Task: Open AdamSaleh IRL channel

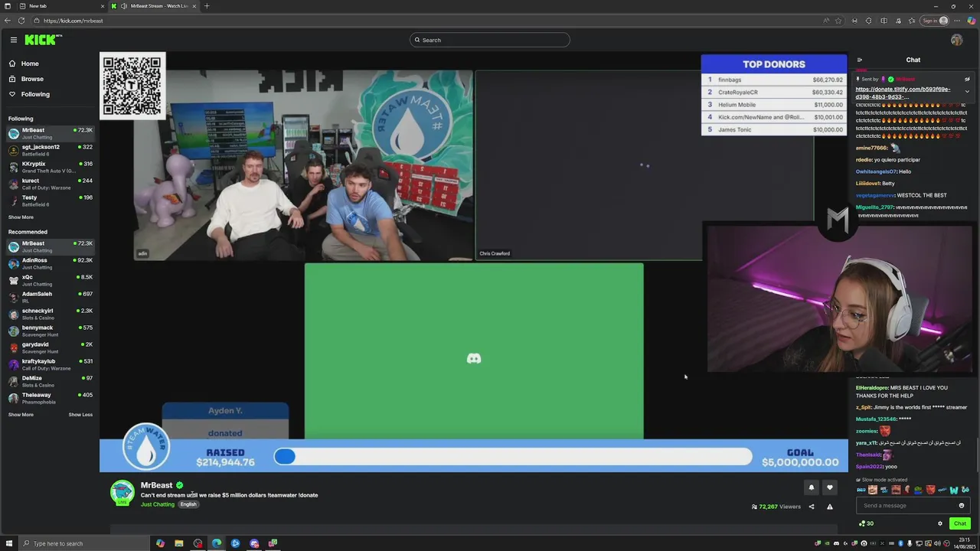Action: [50, 297]
